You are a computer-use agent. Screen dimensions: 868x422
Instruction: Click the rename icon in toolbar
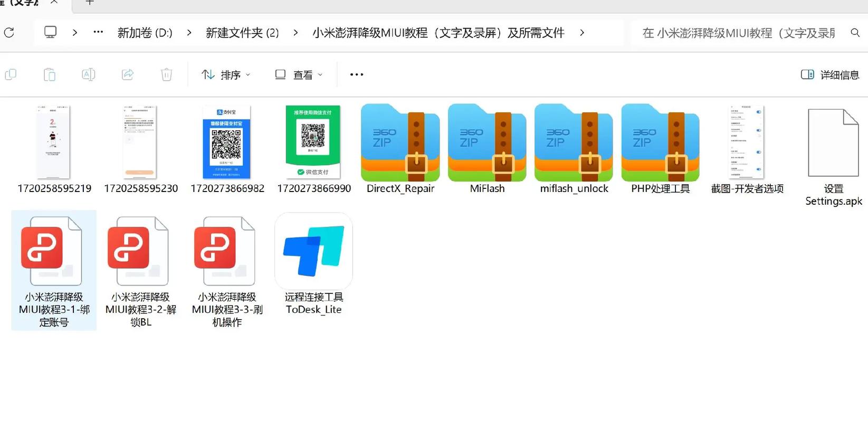pyautogui.click(x=88, y=75)
